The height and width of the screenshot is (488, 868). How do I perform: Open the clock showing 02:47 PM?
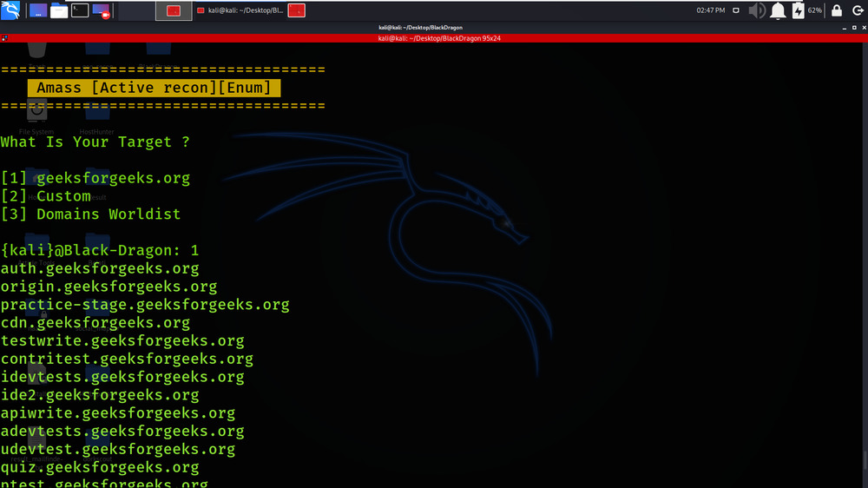coord(710,10)
